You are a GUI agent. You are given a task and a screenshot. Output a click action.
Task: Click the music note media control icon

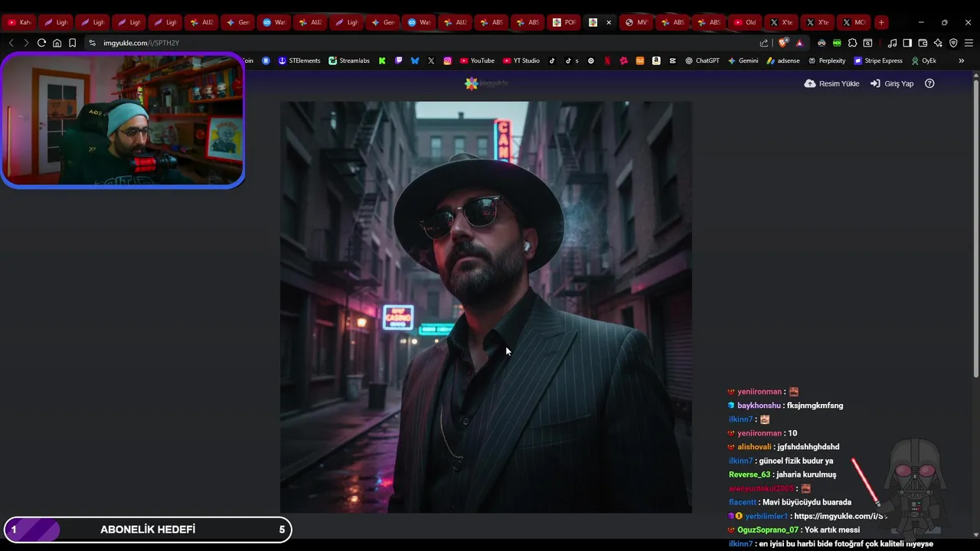[892, 43]
